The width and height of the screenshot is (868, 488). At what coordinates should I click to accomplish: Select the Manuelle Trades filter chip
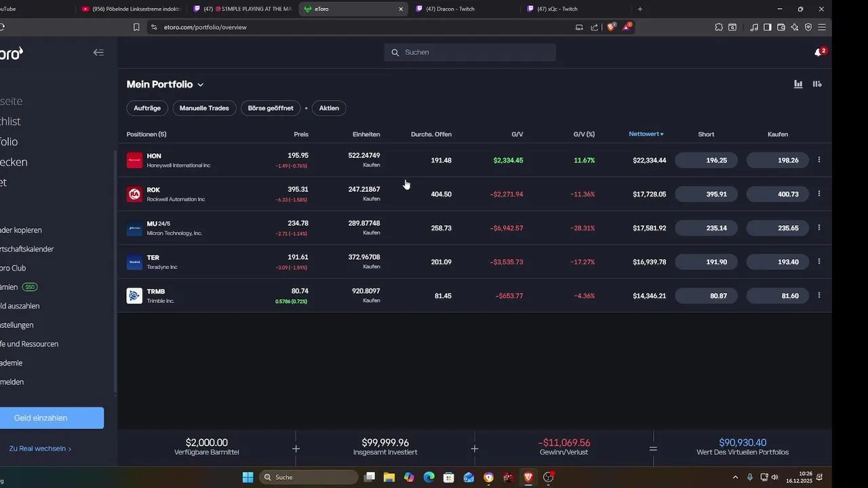coord(204,108)
